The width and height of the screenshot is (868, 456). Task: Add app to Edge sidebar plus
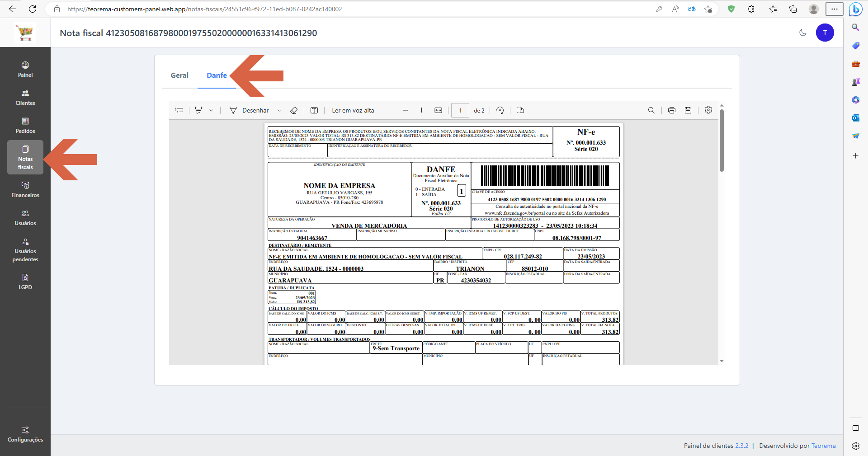tap(855, 156)
